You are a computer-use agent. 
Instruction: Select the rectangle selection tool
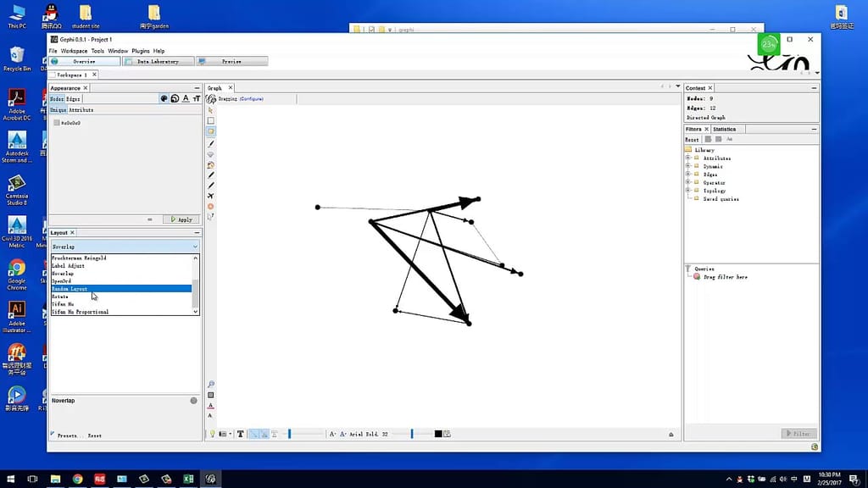[x=210, y=120]
